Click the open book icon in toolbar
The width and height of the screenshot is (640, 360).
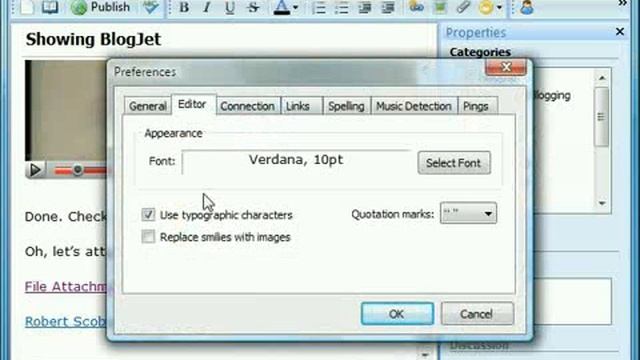click(50, 7)
